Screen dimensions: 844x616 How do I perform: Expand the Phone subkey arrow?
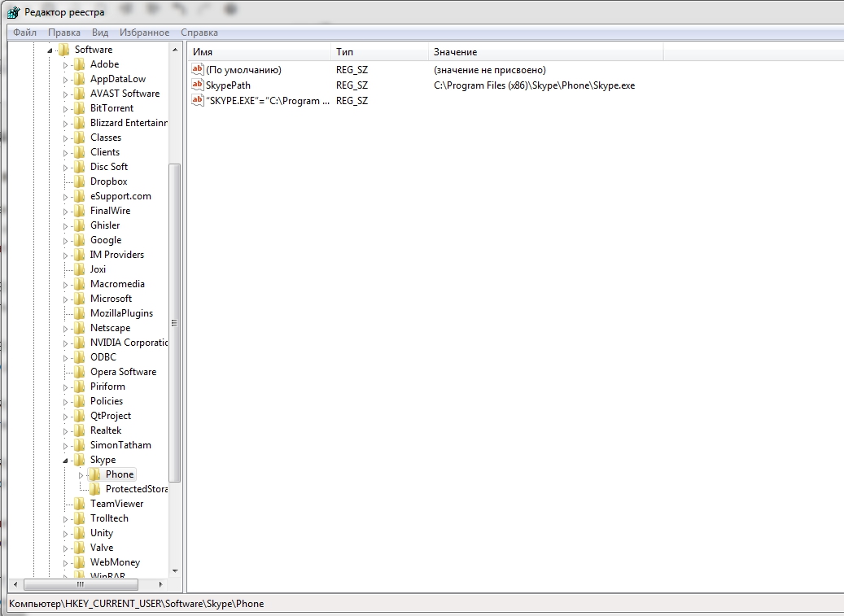81,474
